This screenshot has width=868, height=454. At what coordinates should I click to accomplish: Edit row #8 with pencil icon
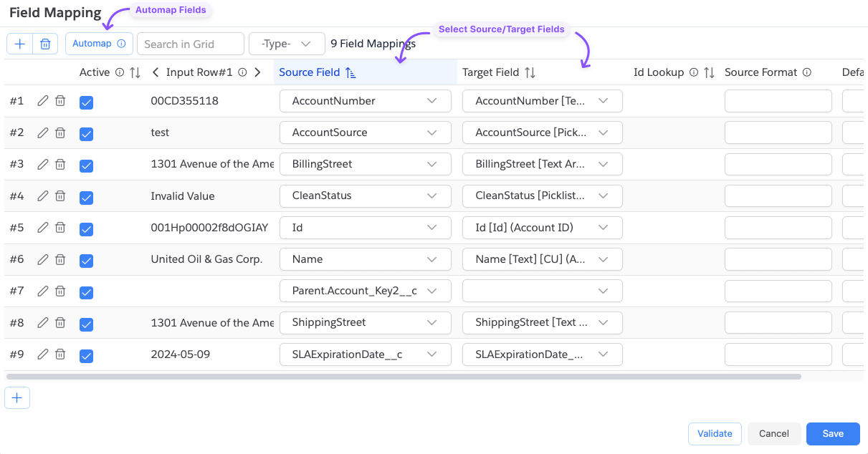[43, 323]
